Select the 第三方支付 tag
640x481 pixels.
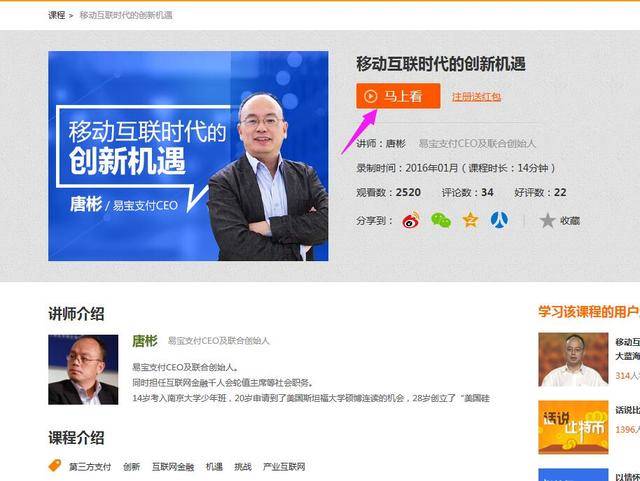90,467
